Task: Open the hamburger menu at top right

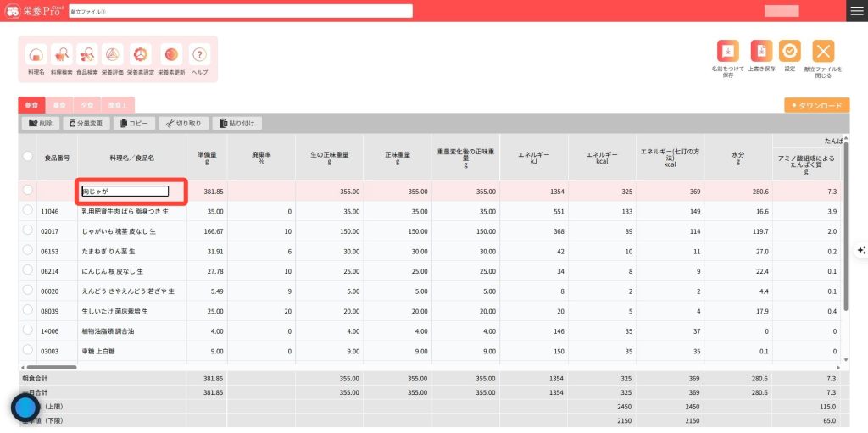Action: (857, 10)
